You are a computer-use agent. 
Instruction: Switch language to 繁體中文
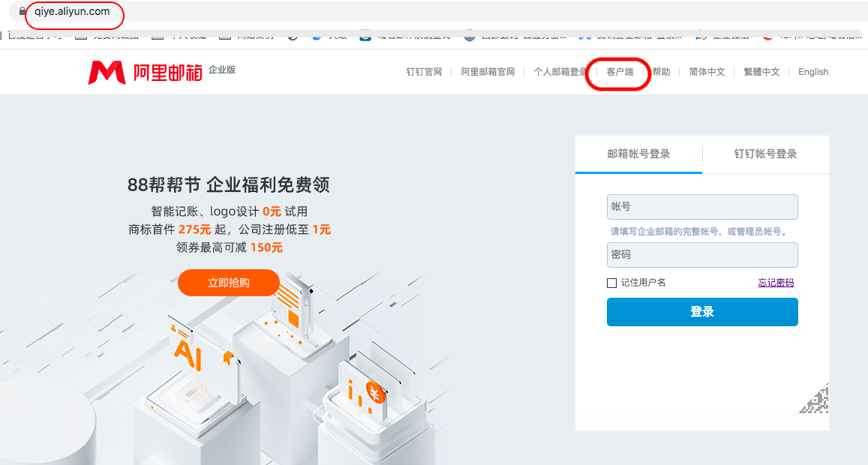pyautogui.click(x=761, y=72)
